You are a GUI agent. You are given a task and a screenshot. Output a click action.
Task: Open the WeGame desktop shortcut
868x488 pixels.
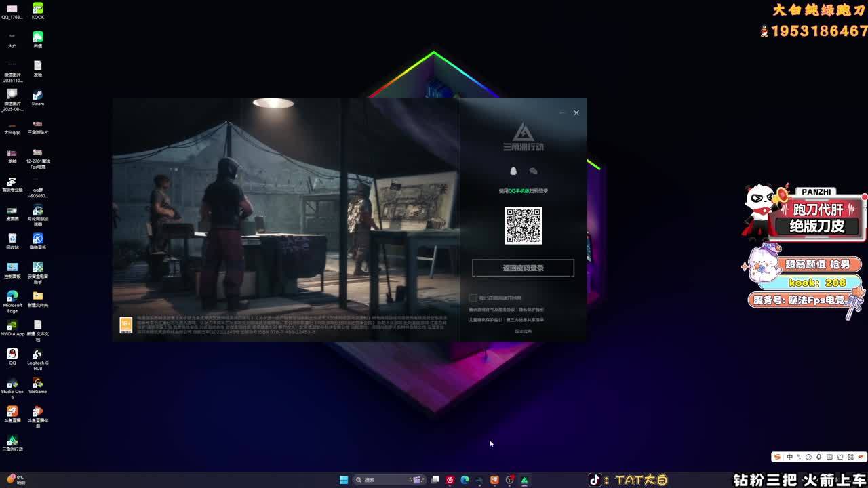pos(38,384)
